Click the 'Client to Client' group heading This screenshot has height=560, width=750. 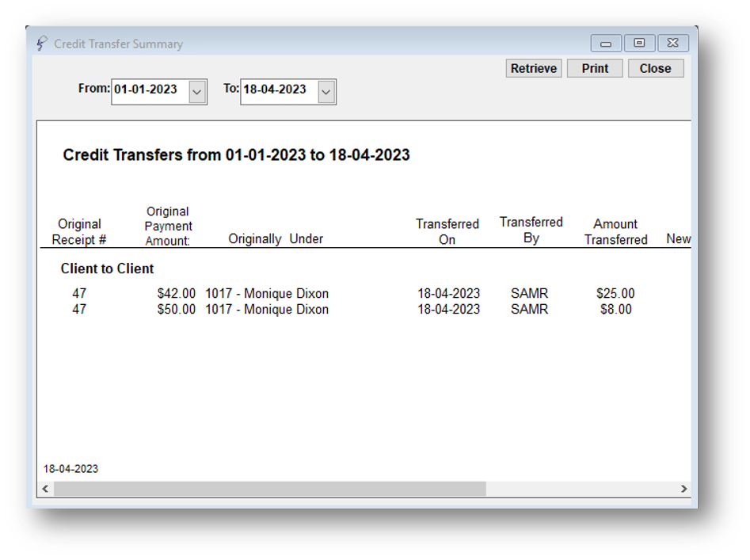107,269
